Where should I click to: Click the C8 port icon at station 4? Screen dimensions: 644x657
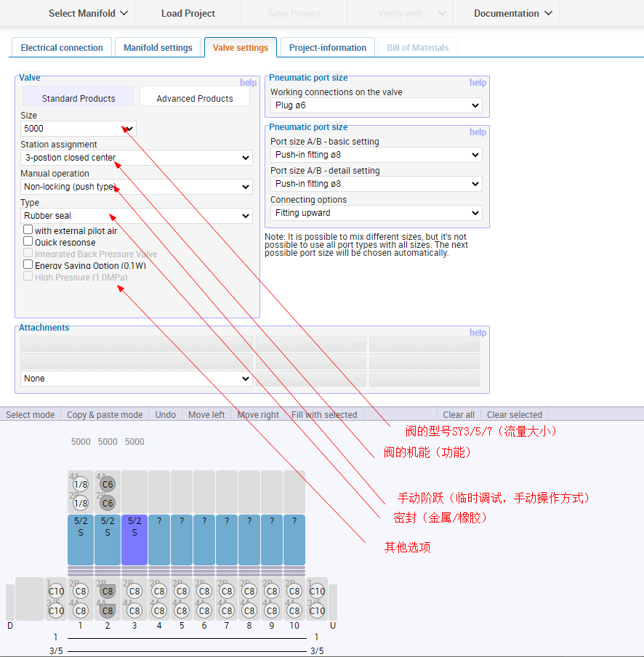point(158,591)
